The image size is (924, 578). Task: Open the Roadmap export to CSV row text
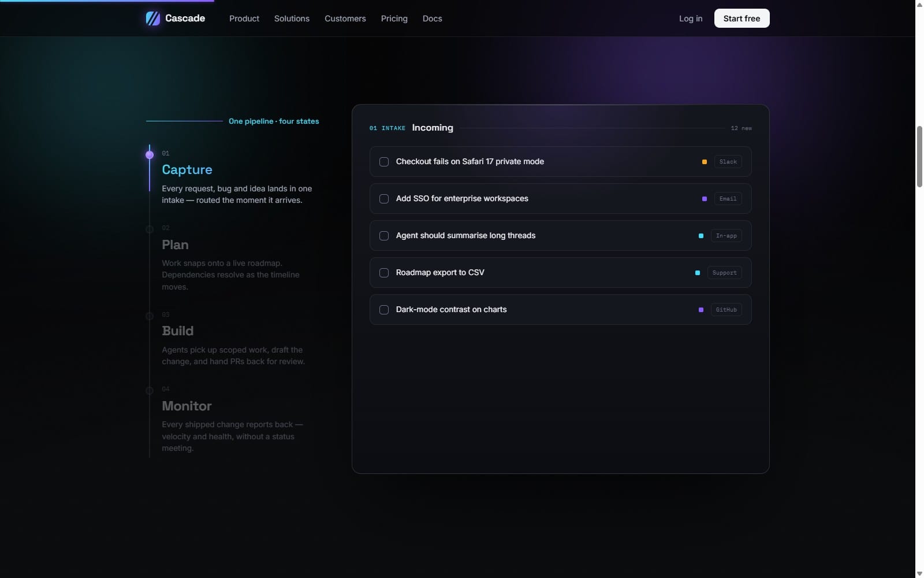point(440,273)
